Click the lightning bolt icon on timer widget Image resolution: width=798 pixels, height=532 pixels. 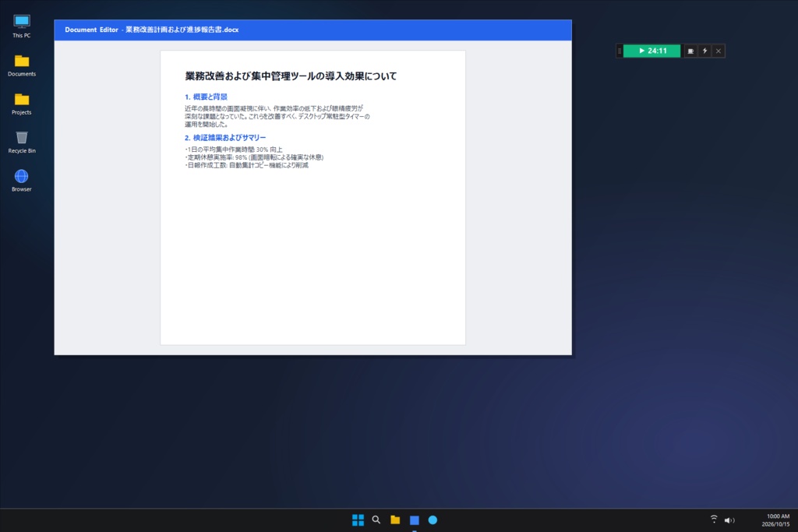coord(704,51)
